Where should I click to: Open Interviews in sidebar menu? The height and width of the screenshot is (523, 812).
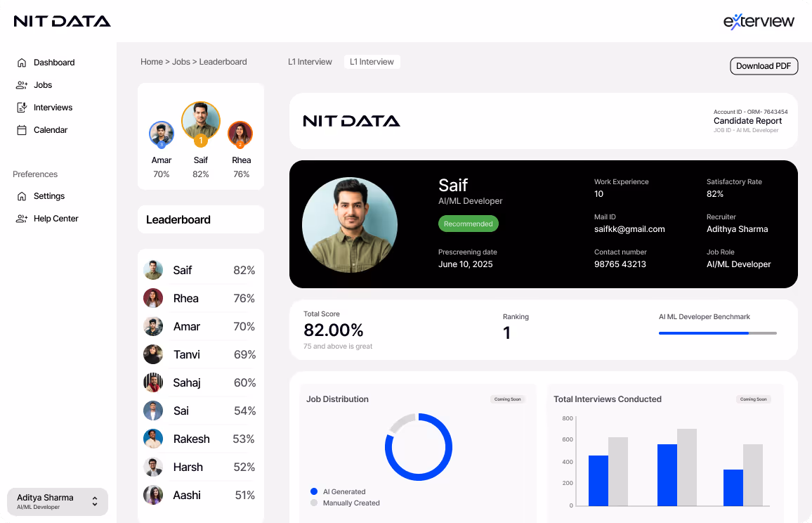[x=53, y=108]
